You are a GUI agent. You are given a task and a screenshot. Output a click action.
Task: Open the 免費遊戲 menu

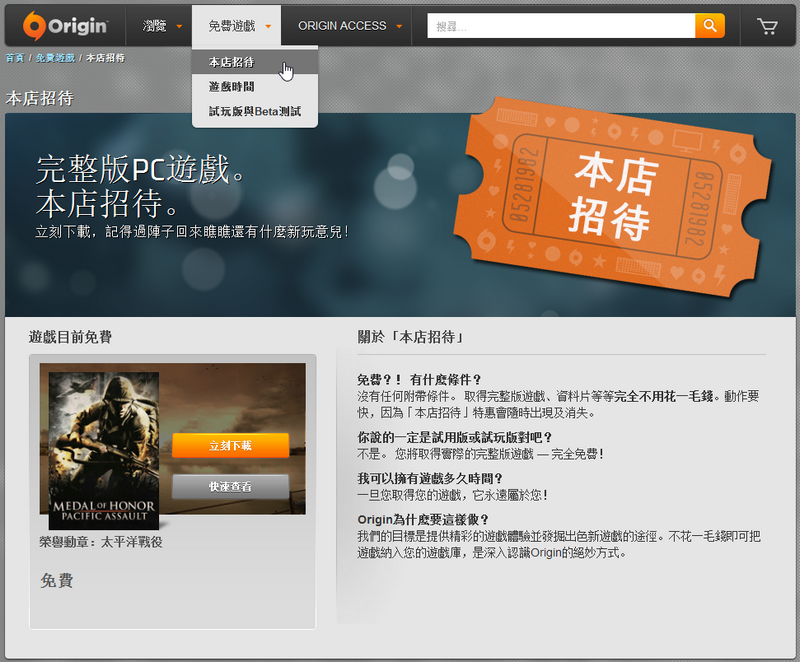click(236, 26)
